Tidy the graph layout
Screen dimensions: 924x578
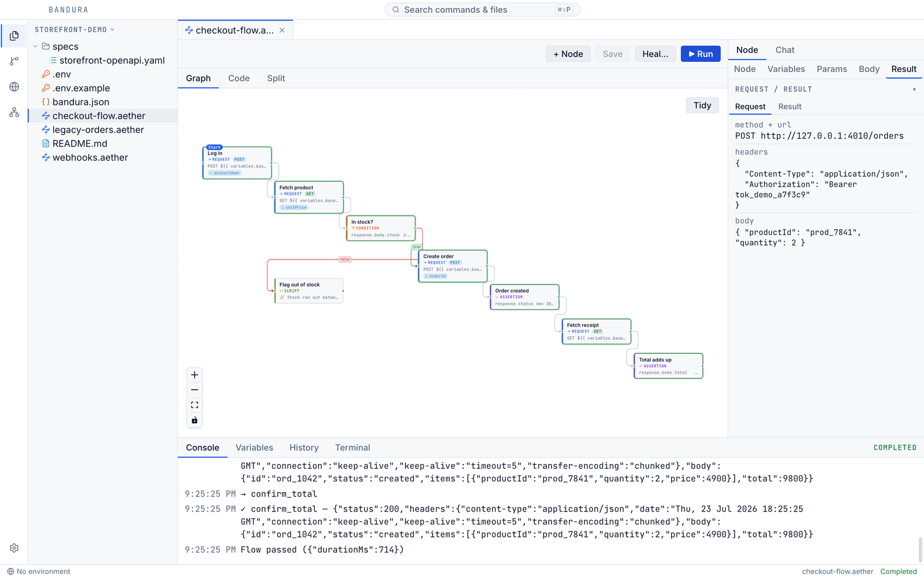(702, 105)
